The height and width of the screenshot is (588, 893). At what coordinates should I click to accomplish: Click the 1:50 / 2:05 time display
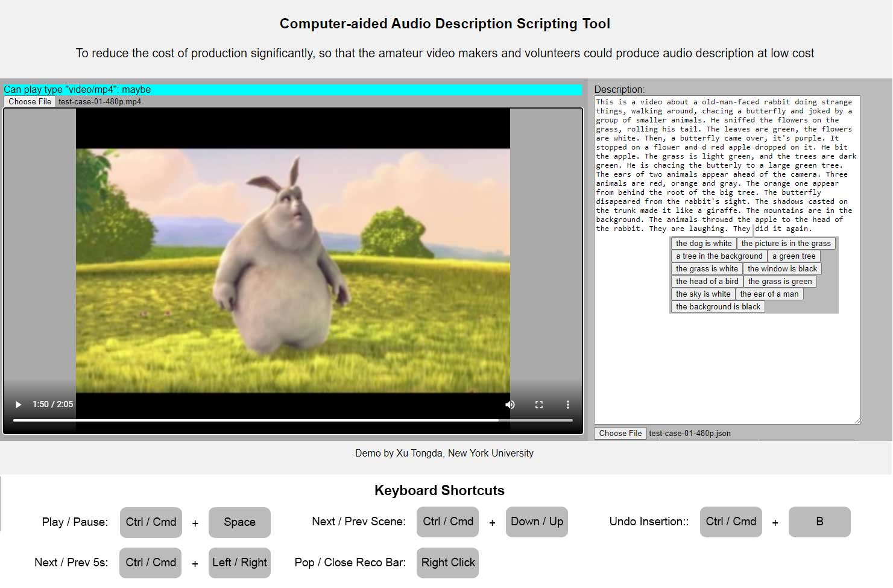tap(52, 404)
